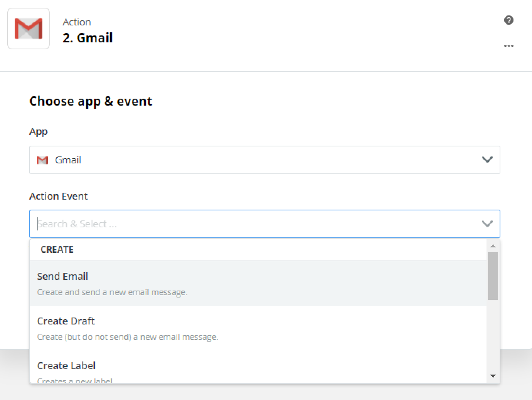The height and width of the screenshot is (400, 532).
Task: Expand the App dropdown chevron
Action: click(x=487, y=160)
